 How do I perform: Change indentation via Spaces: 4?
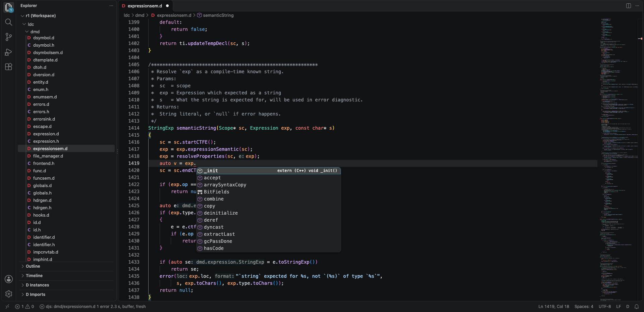584,307
